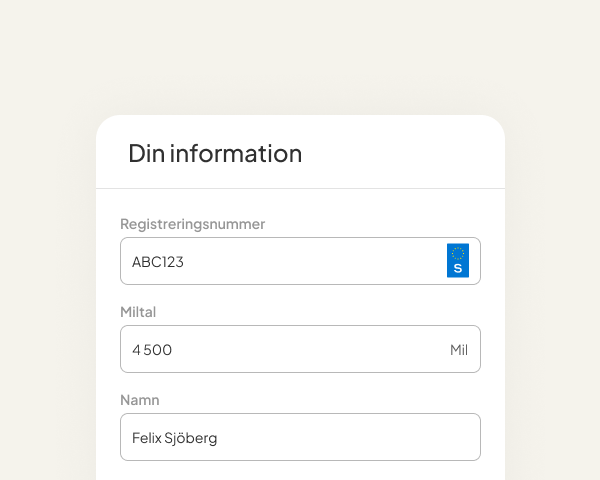Click the divider line under Din information
The image size is (600, 480).
pyautogui.click(x=300, y=188)
